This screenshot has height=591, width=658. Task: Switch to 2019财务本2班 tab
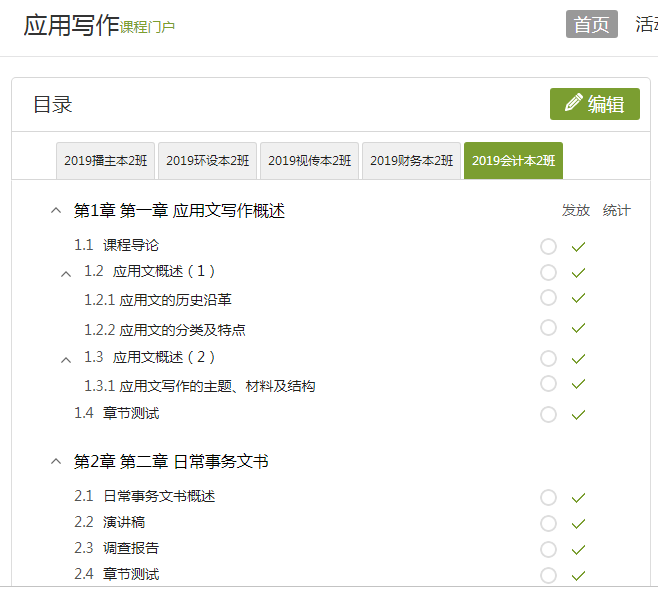412,161
